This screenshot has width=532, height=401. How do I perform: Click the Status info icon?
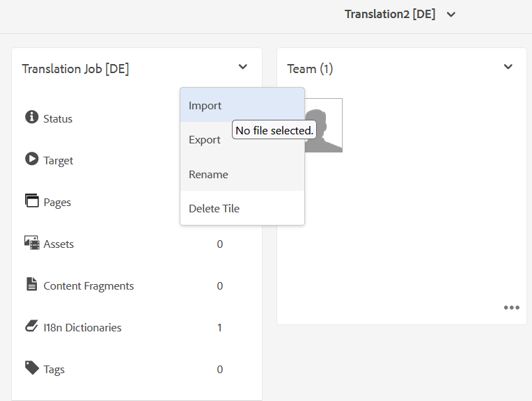[x=31, y=117]
